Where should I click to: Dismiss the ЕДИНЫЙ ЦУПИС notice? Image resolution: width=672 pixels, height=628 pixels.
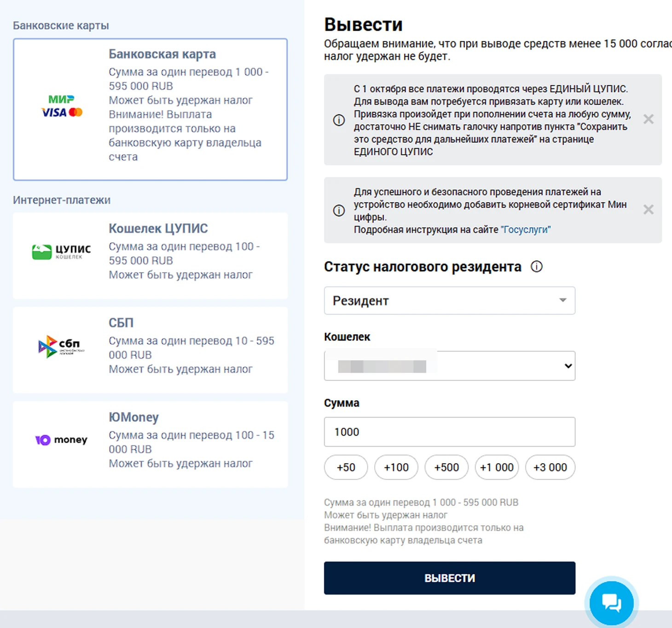tap(649, 120)
